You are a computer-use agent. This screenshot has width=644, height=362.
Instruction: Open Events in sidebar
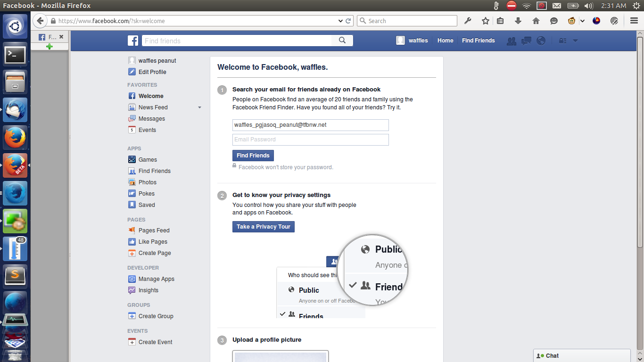pyautogui.click(x=147, y=130)
